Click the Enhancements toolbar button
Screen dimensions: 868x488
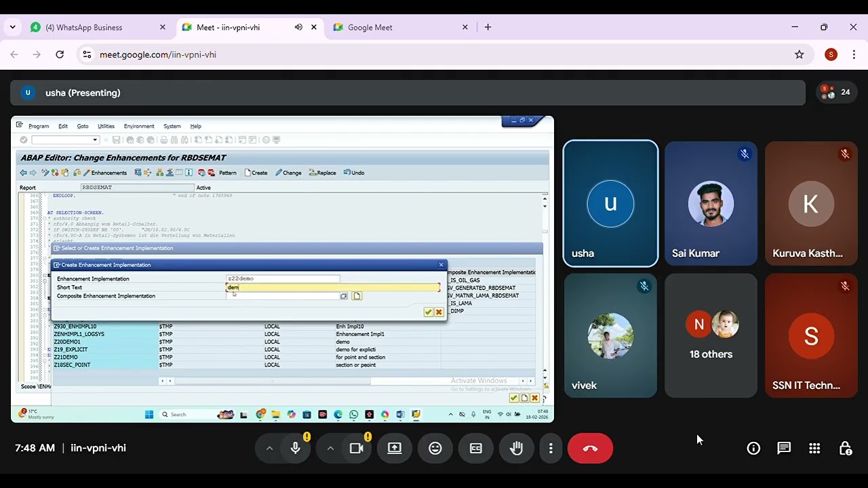click(105, 173)
